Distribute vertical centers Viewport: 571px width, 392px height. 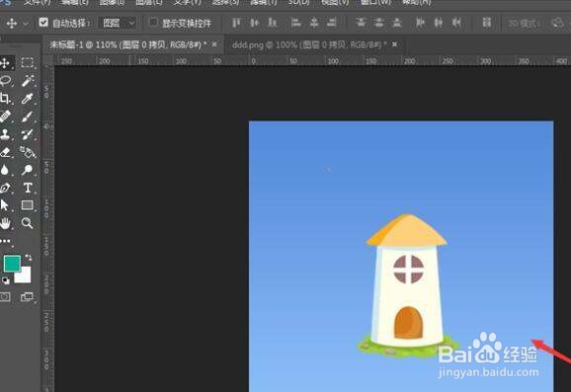click(x=378, y=23)
